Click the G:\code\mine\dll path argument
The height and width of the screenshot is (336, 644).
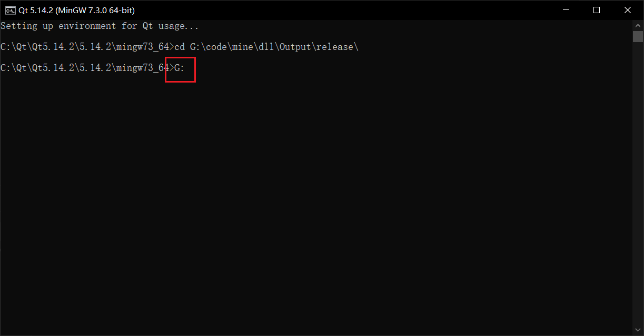[274, 47]
